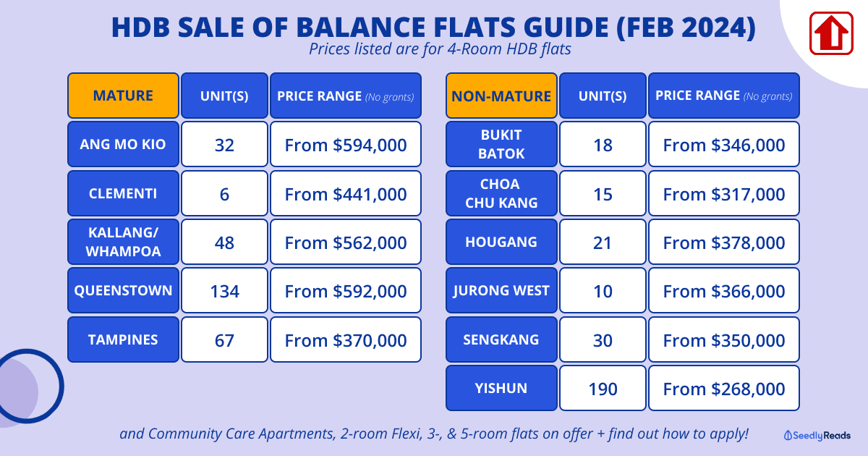Click the SeedlyReads logo
Viewport: 868px width, 456px height.
click(817, 435)
